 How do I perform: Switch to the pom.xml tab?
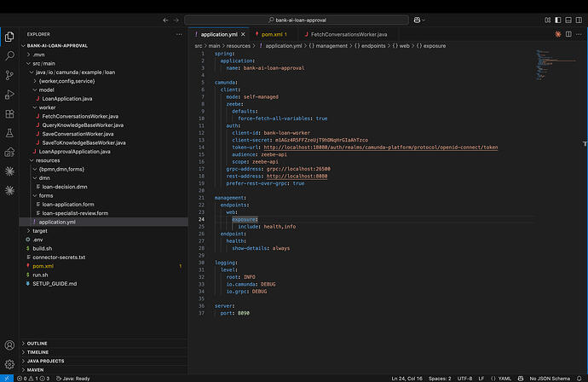pos(274,34)
